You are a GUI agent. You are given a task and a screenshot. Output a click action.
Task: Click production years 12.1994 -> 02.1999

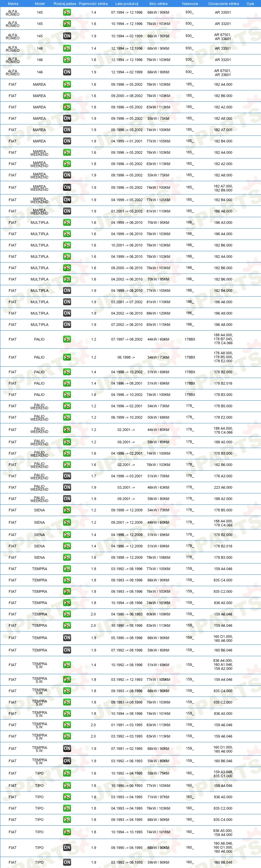tap(127, 72)
